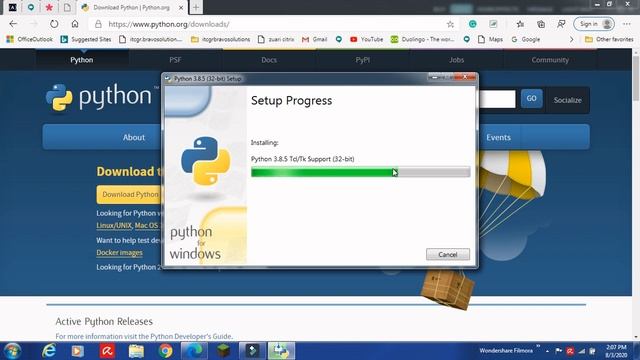Select the Python top navigation tab
This screenshot has height=360, width=640.
tap(82, 60)
